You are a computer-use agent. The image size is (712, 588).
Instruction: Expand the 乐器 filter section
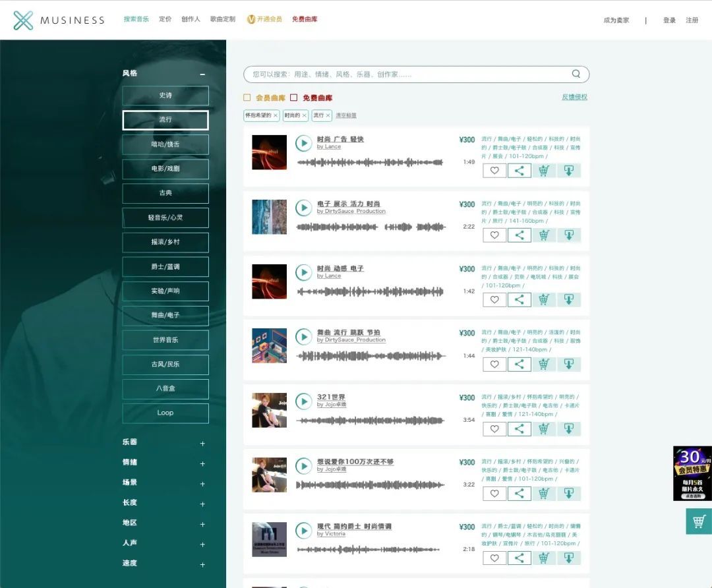click(202, 443)
